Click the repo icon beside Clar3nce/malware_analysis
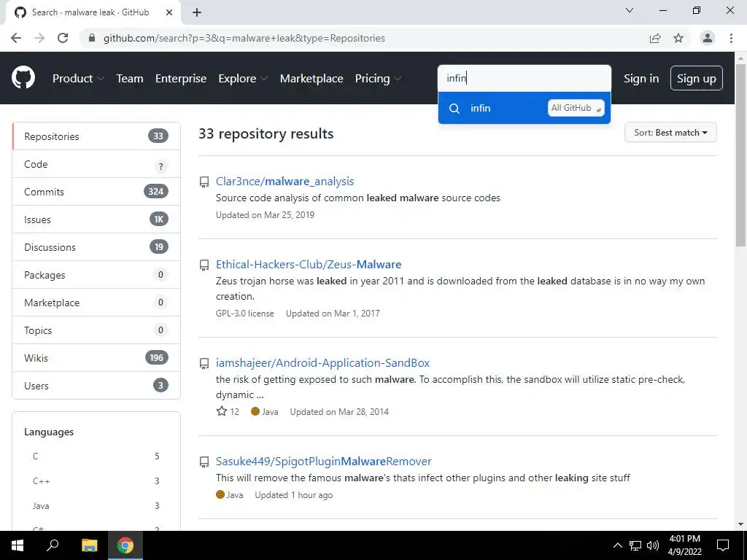The width and height of the screenshot is (747, 560). pos(204,182)
